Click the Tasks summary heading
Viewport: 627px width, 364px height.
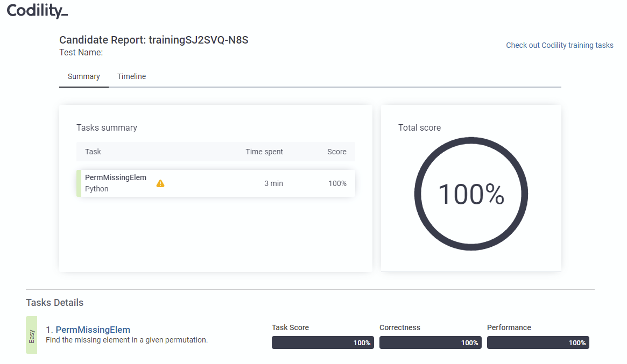coord(107,127)
